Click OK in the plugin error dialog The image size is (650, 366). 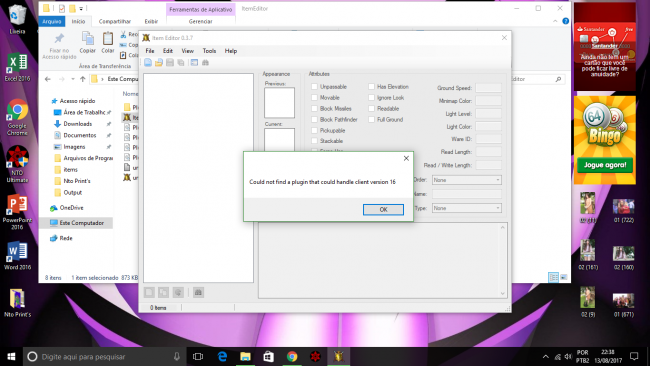[x=383, y=209]
